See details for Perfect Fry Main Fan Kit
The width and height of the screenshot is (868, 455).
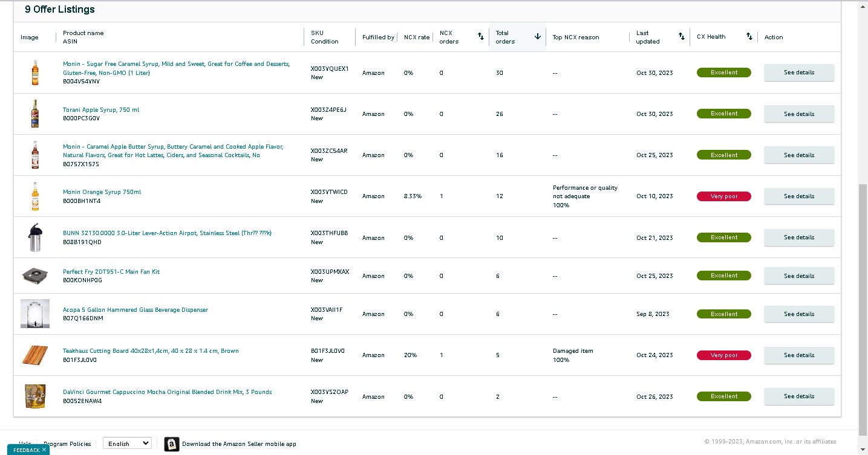[x=799, y=276]
